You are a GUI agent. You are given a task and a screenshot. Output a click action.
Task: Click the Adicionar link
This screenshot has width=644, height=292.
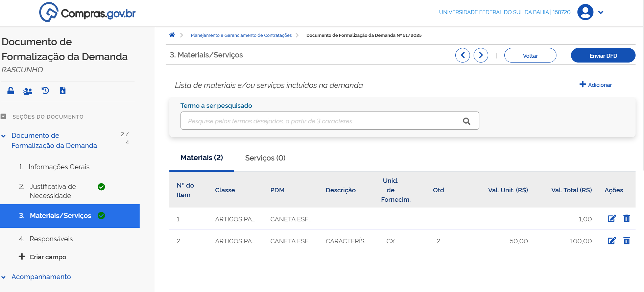(x=596, y=85)
